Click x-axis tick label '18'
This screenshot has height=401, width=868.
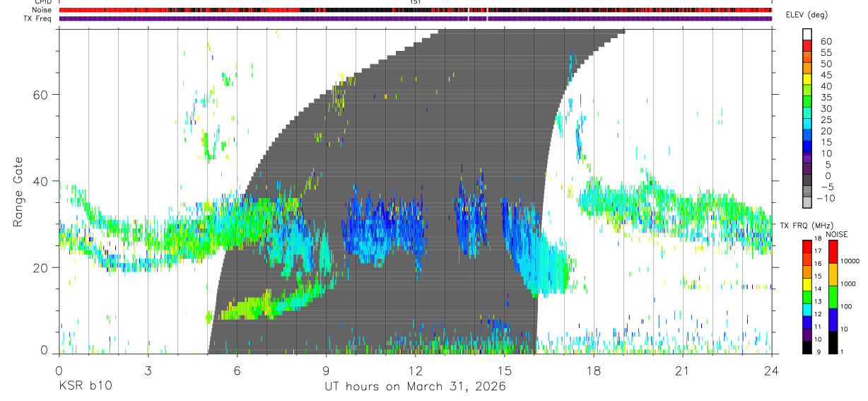[593, 371]
